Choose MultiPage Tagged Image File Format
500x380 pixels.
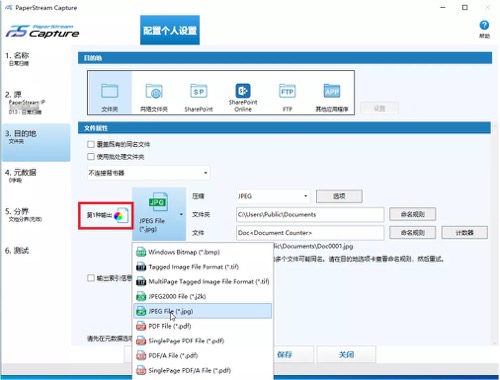(x=203, y=282)
